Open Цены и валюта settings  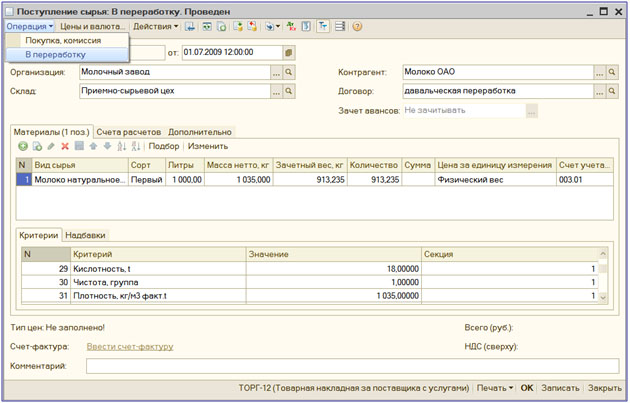92,27
